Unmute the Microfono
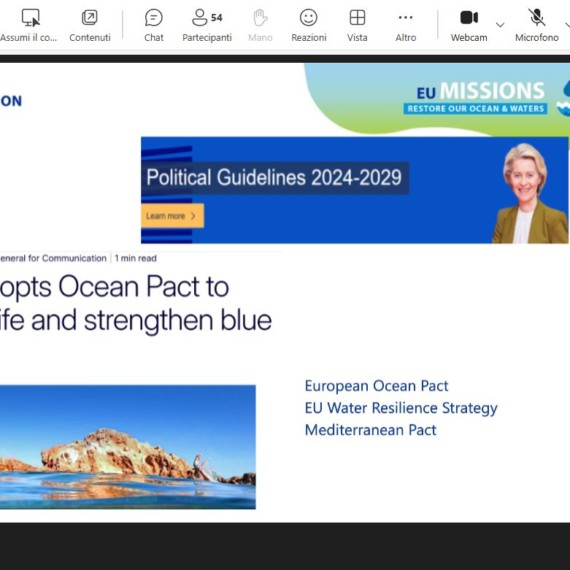The width and height of the screenshot is (570, 570). [x=537, y=25]
